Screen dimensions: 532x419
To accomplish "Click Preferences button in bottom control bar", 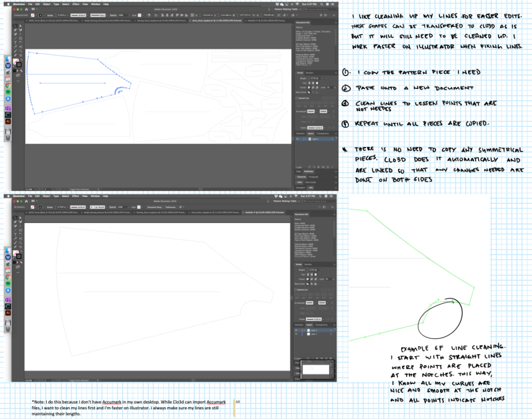I will [x=170, y=207].
